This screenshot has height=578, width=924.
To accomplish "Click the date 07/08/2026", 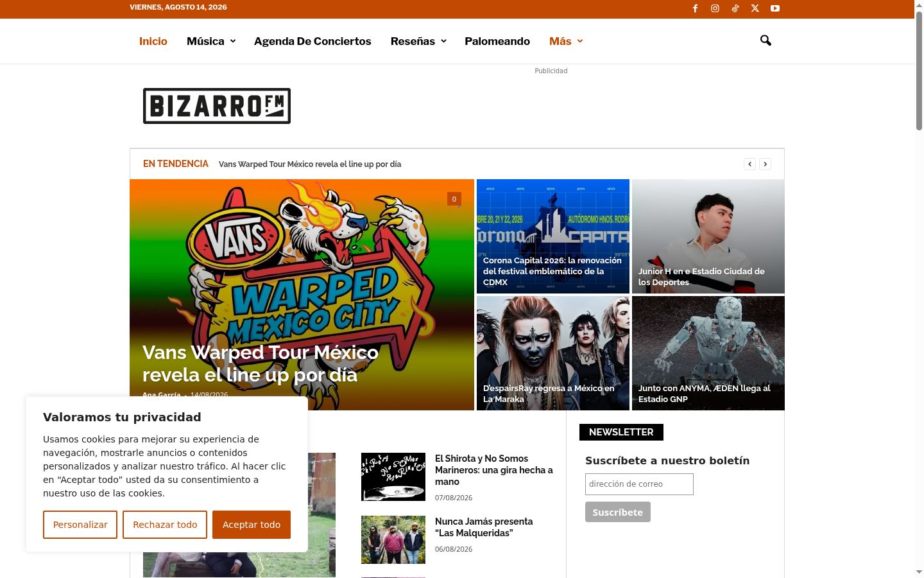I will coord(454,498).
